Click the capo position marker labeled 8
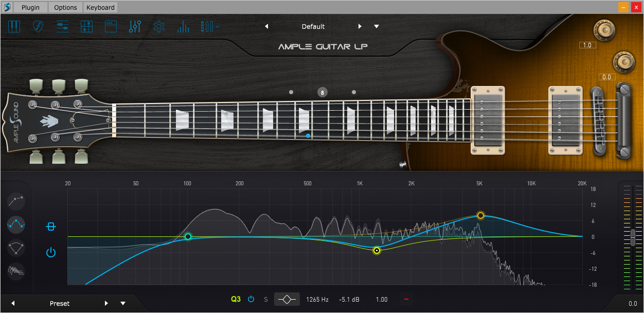The width and height of the screenshot is (644, 313). (323, 93)
